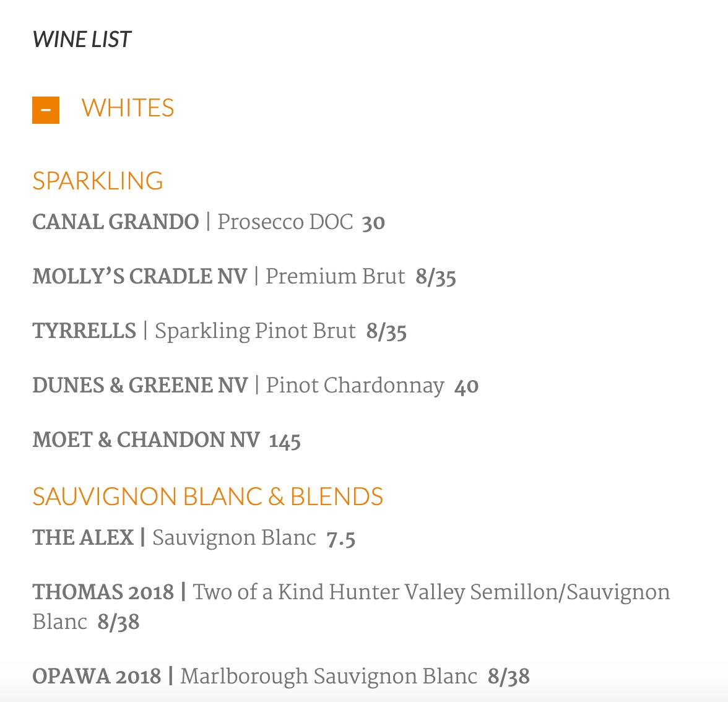
Task: Click the 145 price for Moet
Action: (x=285, y=441)
